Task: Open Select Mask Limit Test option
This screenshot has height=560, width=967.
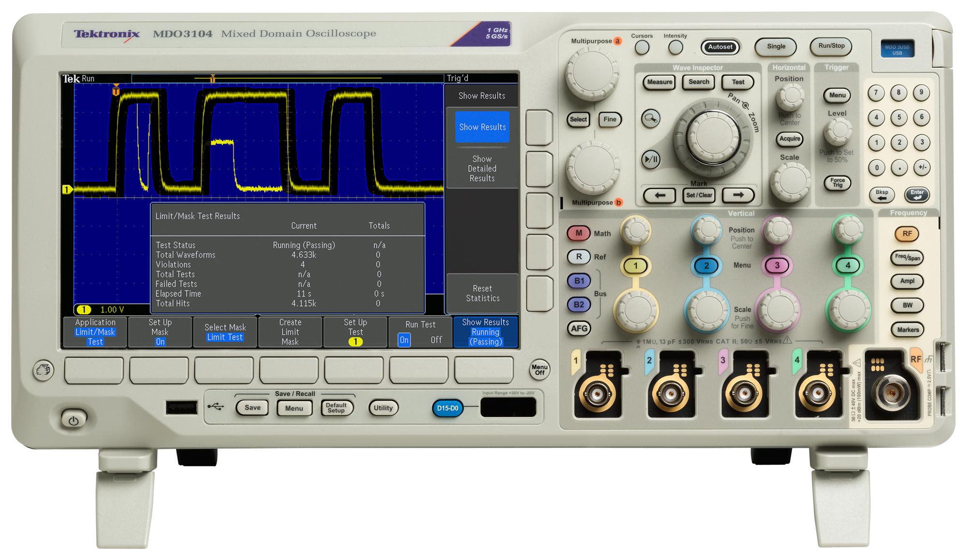Action: [225, 332]
